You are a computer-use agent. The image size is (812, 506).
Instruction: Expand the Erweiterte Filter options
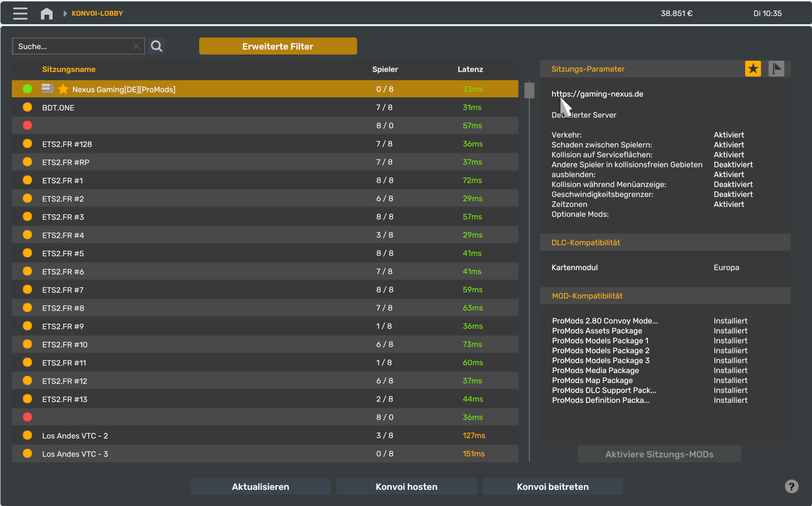pos(277,47)
